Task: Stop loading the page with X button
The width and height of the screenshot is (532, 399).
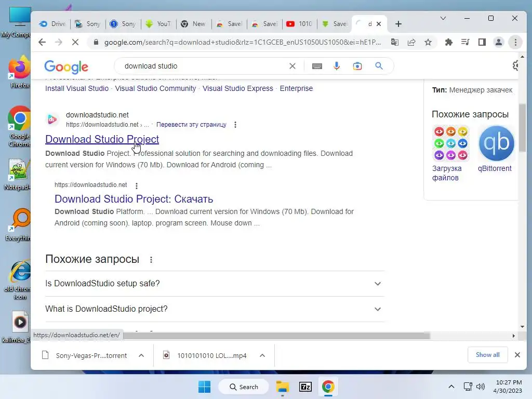Action: (75, 42)
